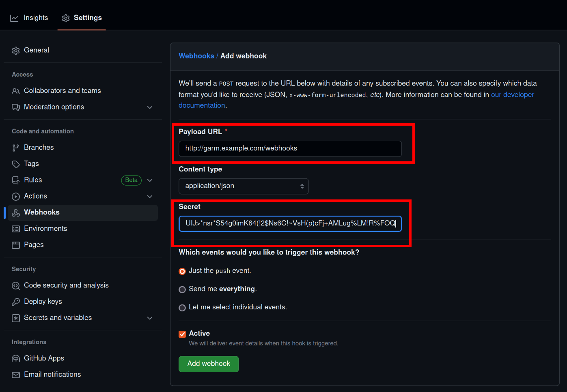Switch to the Insights tab
This screenshot has width=567, height=392.
pyautogui.click(x=29, y=18)
